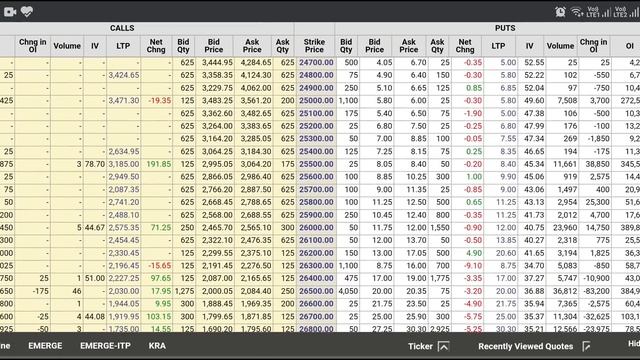Select put volume 23,960
The height and width of the screenshot is (360, 640).
click(565, 227)
